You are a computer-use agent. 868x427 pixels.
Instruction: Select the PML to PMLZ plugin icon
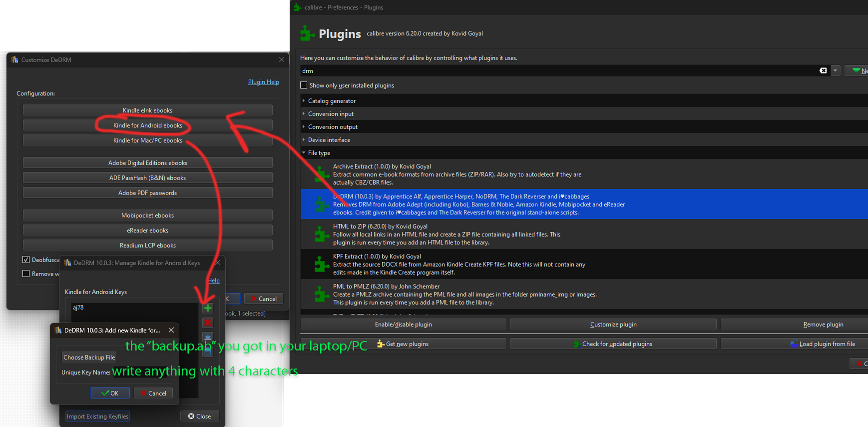pyautogui.click(x=322, y=294)
